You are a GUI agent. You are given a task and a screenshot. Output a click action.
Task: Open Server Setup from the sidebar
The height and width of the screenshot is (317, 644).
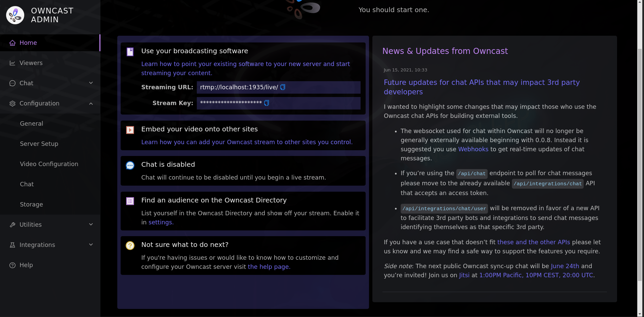pyautogui.click(x=39, y=144)
